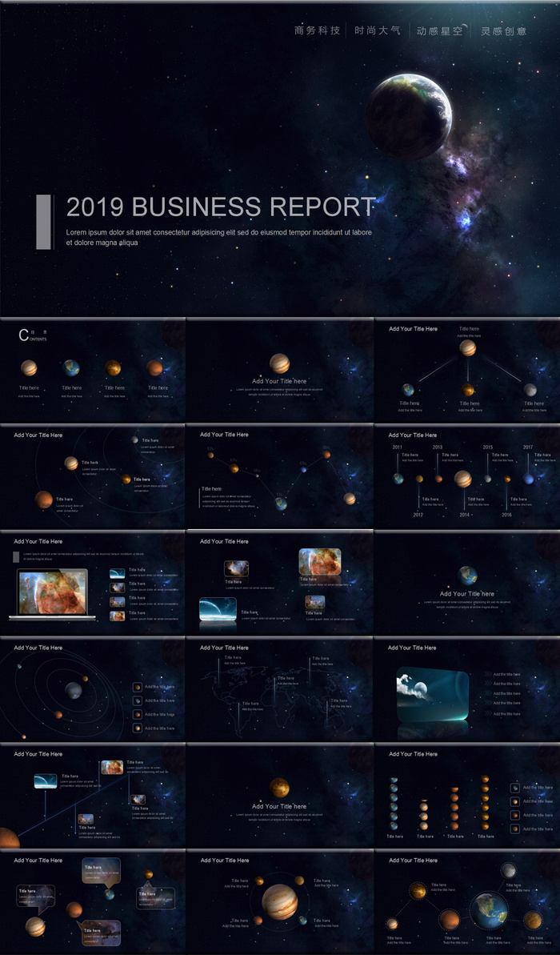Viewport: 560px width, 955px height.
Task: Open the Earth section title slide
Action: pyautogui.click(x=467, y=583)
